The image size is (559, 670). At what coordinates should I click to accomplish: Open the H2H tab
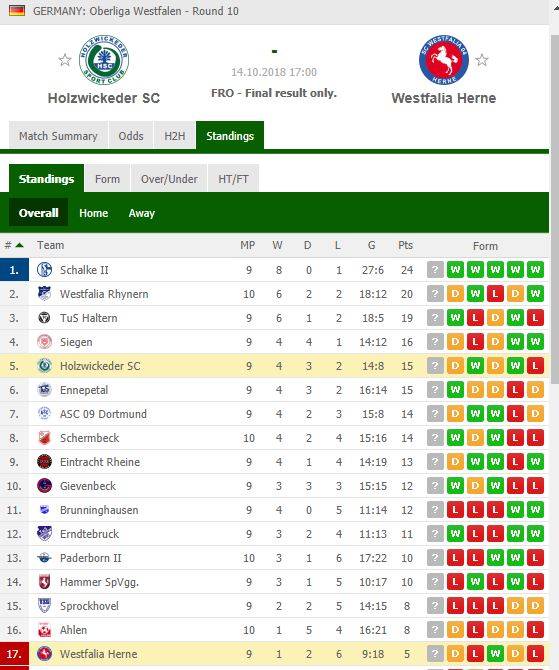coord(175,135)
